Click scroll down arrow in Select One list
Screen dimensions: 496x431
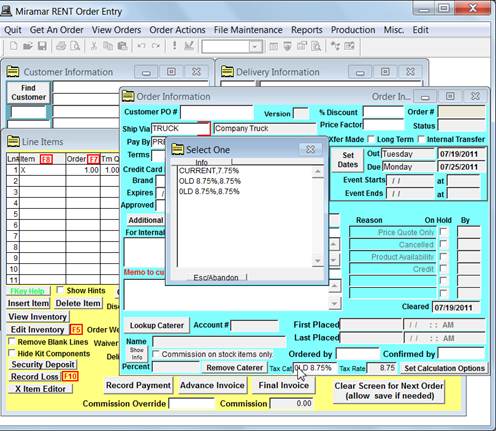tap(317, 261)
